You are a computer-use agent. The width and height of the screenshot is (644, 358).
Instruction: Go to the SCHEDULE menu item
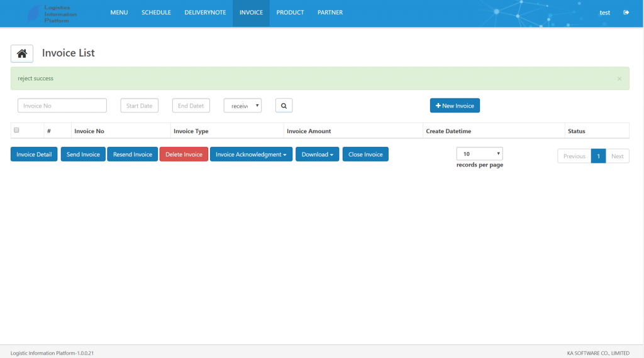156,13
